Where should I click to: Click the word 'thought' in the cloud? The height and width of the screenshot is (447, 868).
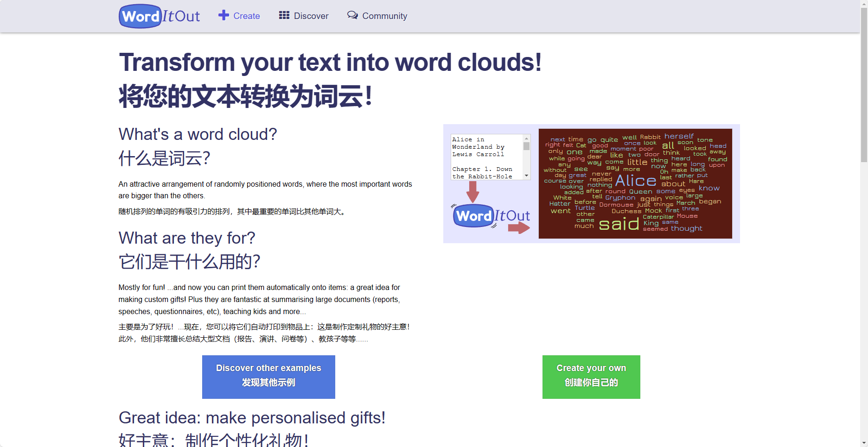click(686, 228)
